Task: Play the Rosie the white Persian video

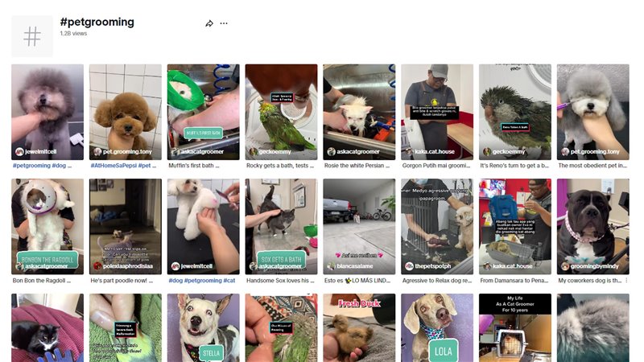Action: click(x=359, y=112)
